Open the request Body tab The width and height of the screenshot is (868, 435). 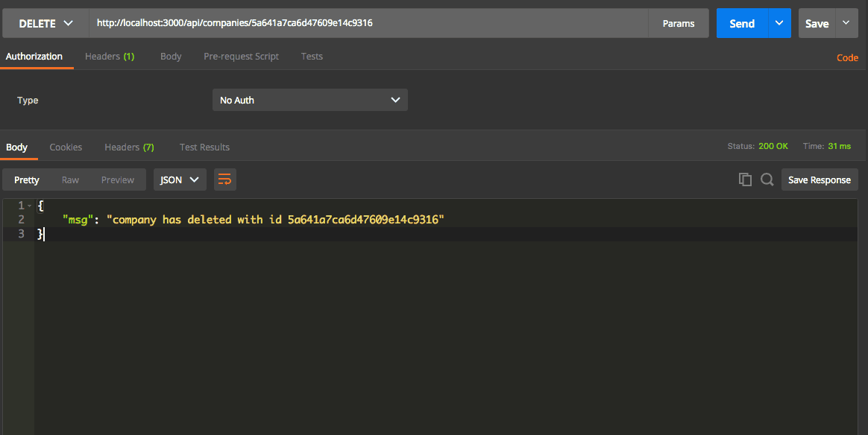[171, 57]
